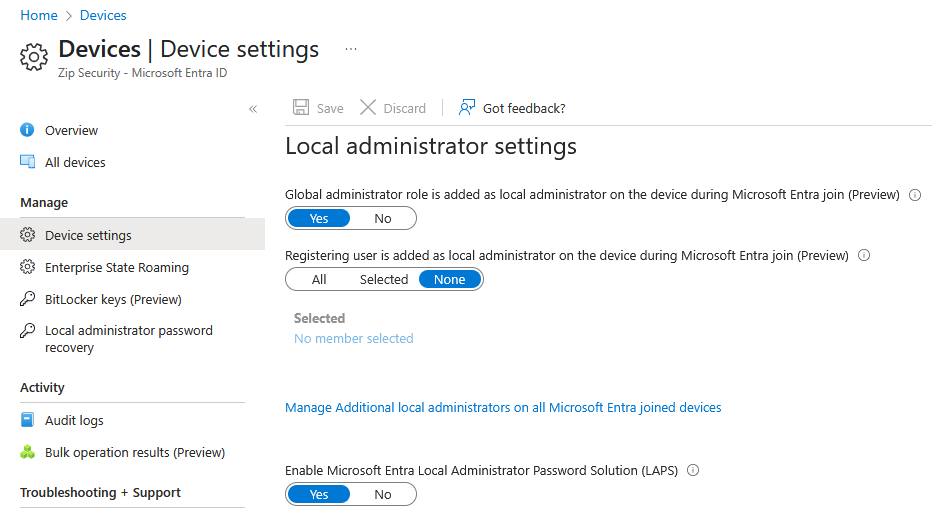Image resolution: width=932 pixels, height=511 pixels.
Task: Open the ellipsis more options menu
Action: point(351,49)
